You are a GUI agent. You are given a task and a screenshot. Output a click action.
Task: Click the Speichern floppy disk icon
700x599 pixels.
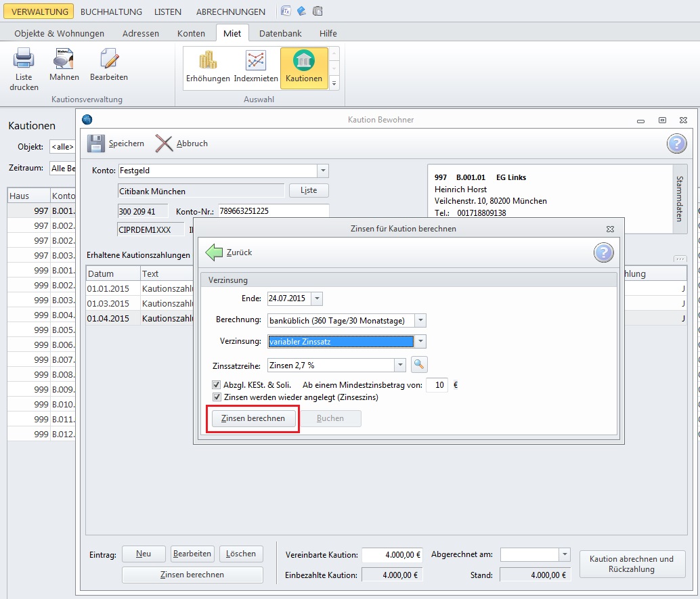(x=96, y=143)
